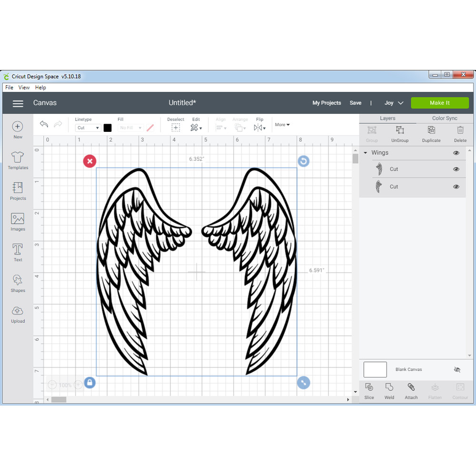
Task: Select the Weld tool
Action: click(389, 390)
